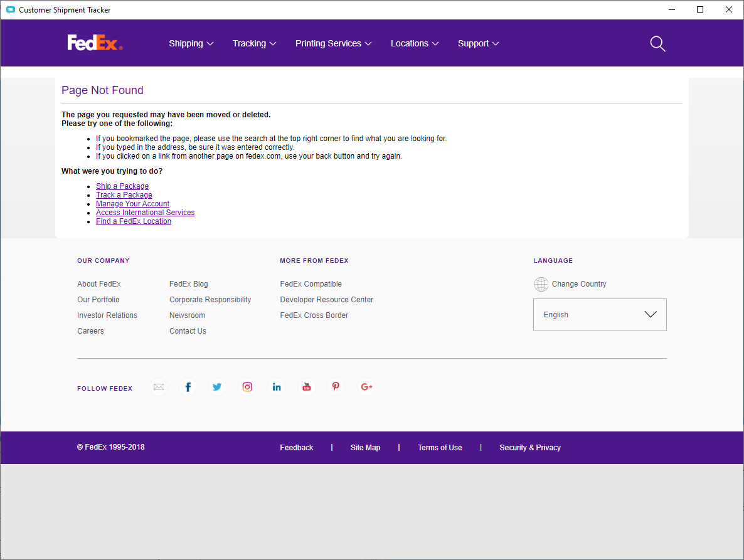744x560 pixels.
Task: Open the Manage Your Account link
Action: point(132,203)
